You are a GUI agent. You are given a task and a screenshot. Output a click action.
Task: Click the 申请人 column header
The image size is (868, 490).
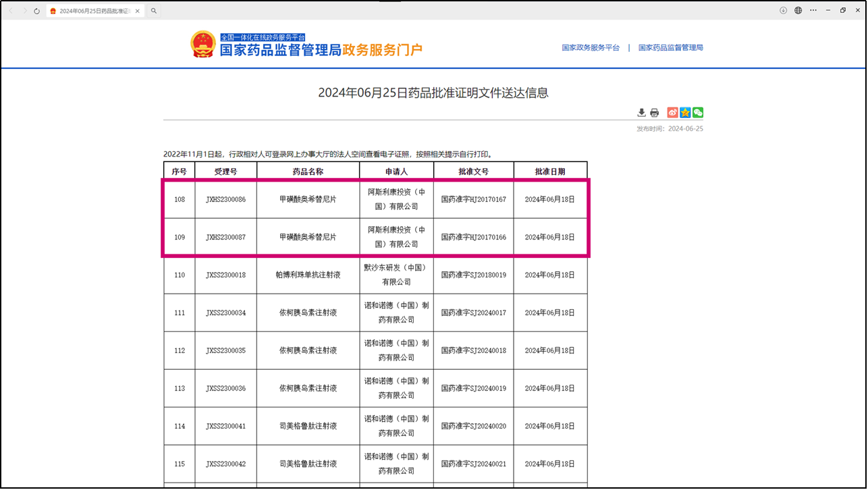[396, 171]
